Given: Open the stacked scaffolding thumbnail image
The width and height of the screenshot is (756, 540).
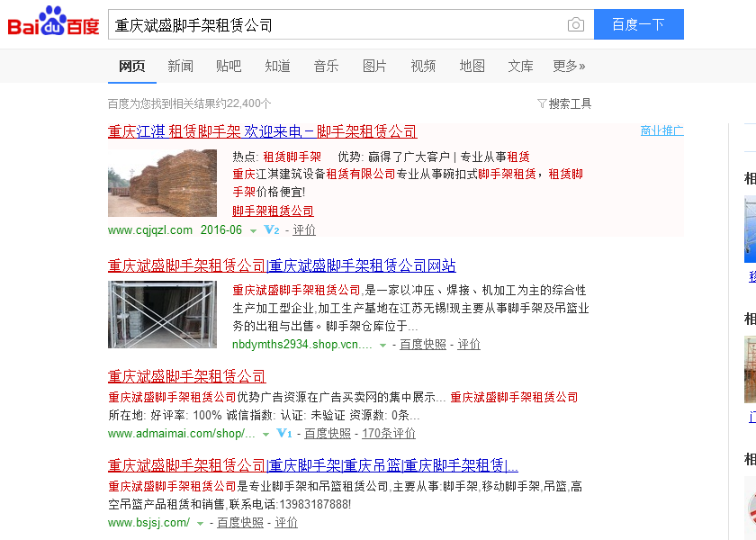Looking at the screenshot, I should (163, 183).
